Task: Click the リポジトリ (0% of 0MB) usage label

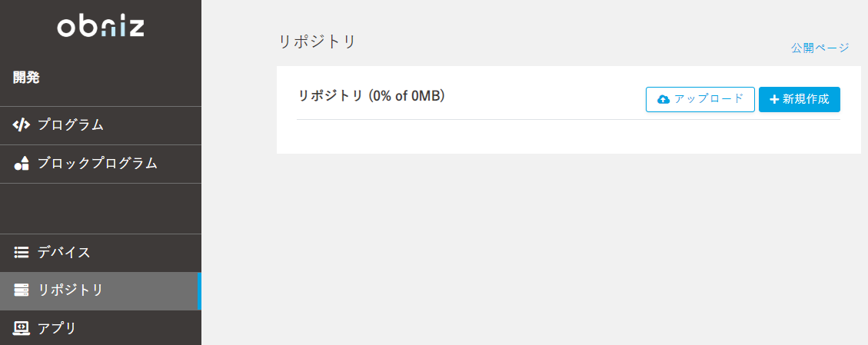Action: pyautogui.click(x=372, y=96)
